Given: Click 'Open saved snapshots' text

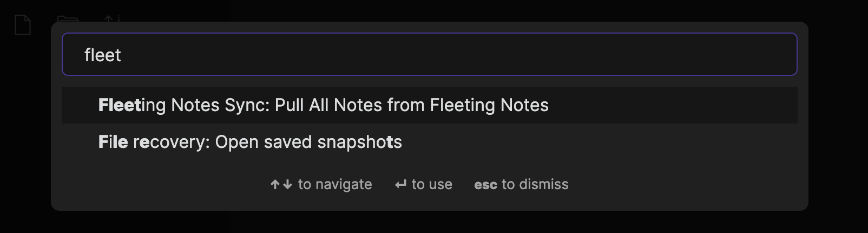Looking at the screenshot, I should [x=308, y=142].
